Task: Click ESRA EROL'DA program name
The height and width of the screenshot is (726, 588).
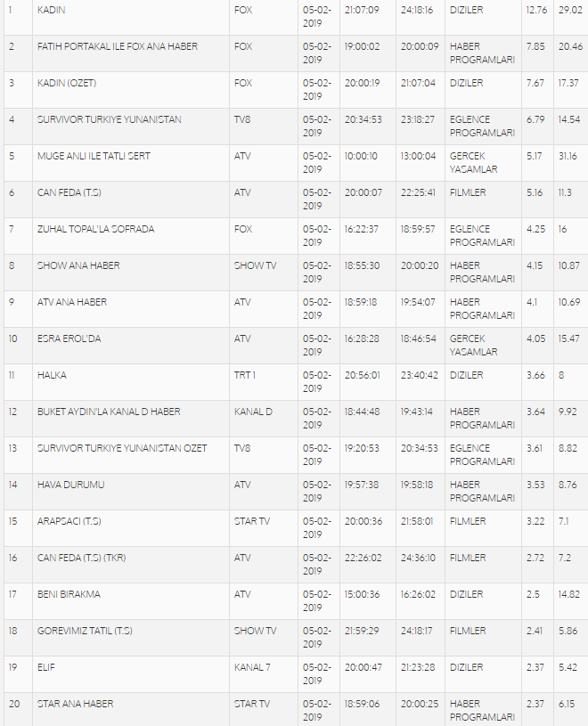Action: [69, 339]
